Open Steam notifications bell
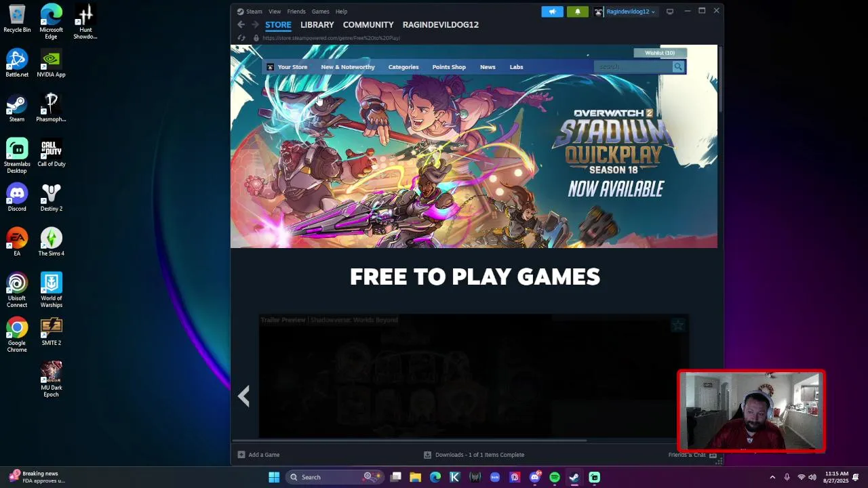 (578, 12)
